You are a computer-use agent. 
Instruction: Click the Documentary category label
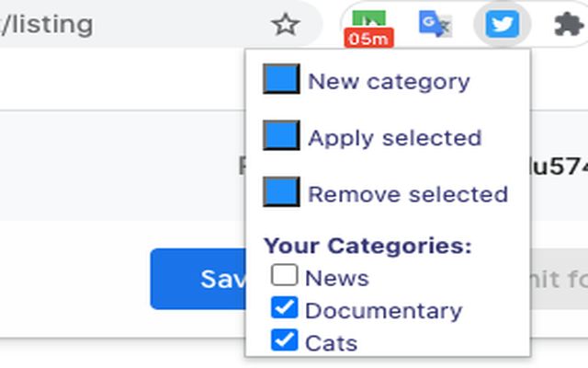[x=384, y=311]
